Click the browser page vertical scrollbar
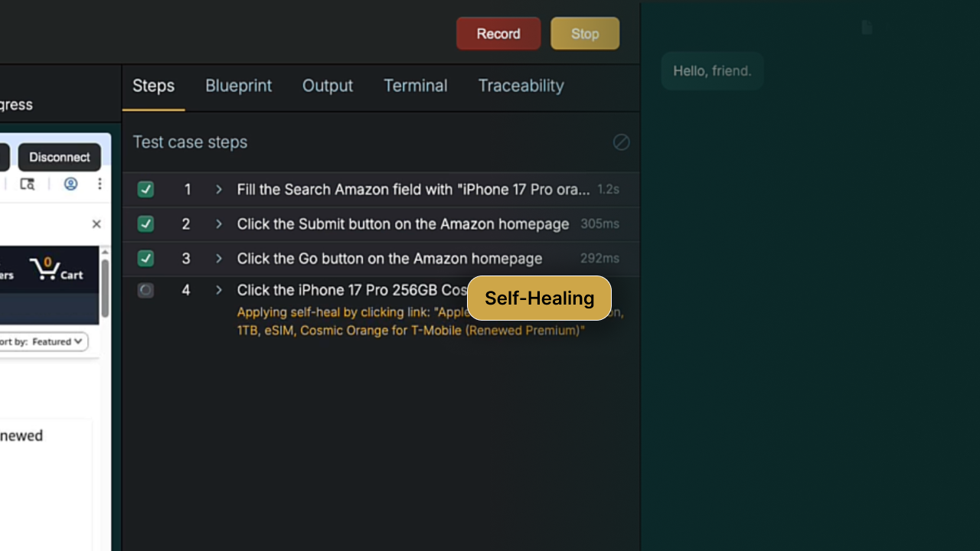The image size is (980, 551). pos(105,287)
